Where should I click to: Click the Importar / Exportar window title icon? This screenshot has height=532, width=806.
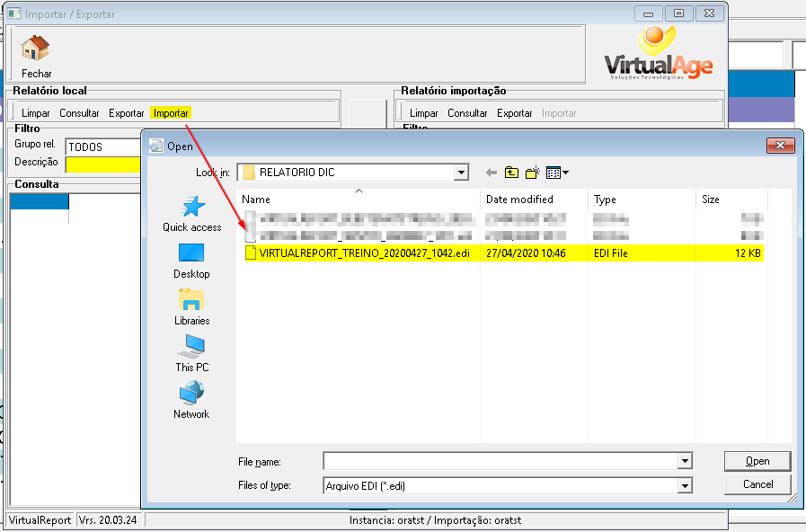tap(14, 13)
